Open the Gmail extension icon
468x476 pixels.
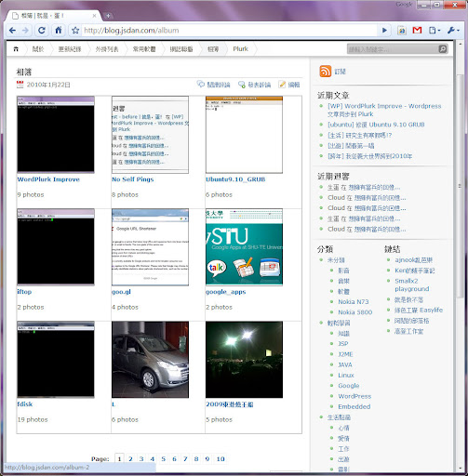pyautogui.click(x=417, y=31)
